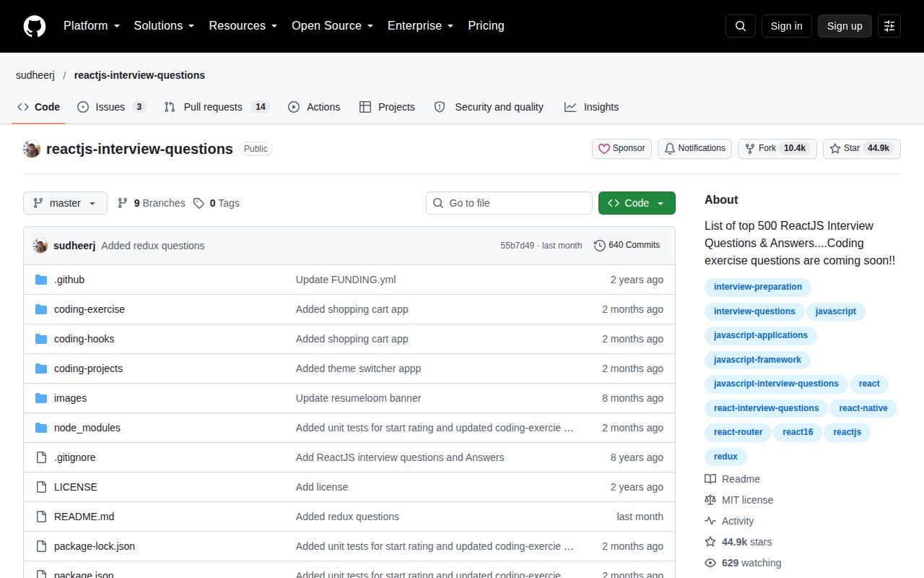Open the Insights tab
This screenshot has width=924, height=578.
point(592,107)
